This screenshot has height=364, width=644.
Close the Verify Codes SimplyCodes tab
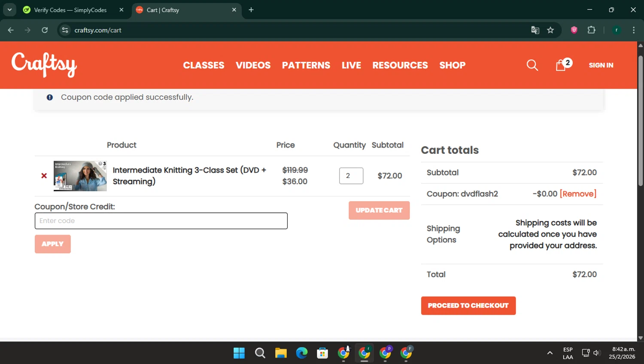pyautogui.click(x=122, y=10)
